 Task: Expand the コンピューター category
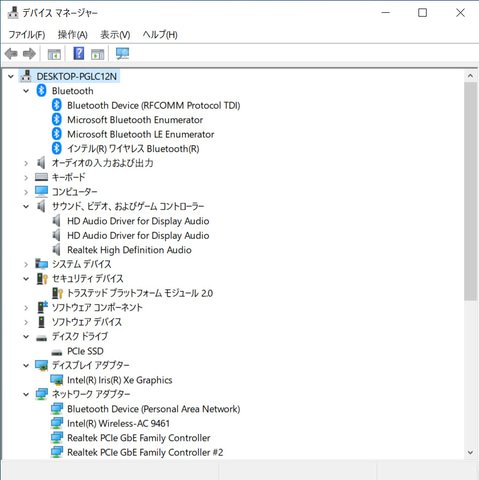[x=26, y=192]
